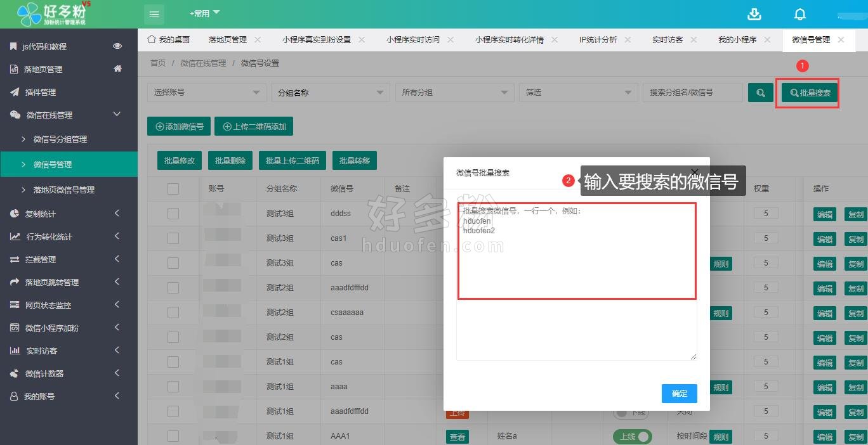Click the home icon beside 落地页管理

pyautogui.click(x=117, y=69)
